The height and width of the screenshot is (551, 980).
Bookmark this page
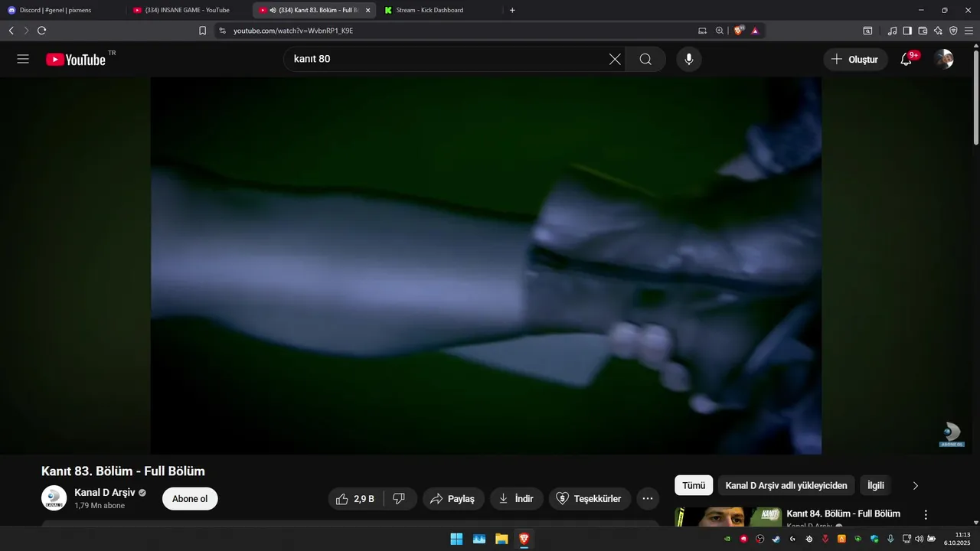tap(203, 31)
